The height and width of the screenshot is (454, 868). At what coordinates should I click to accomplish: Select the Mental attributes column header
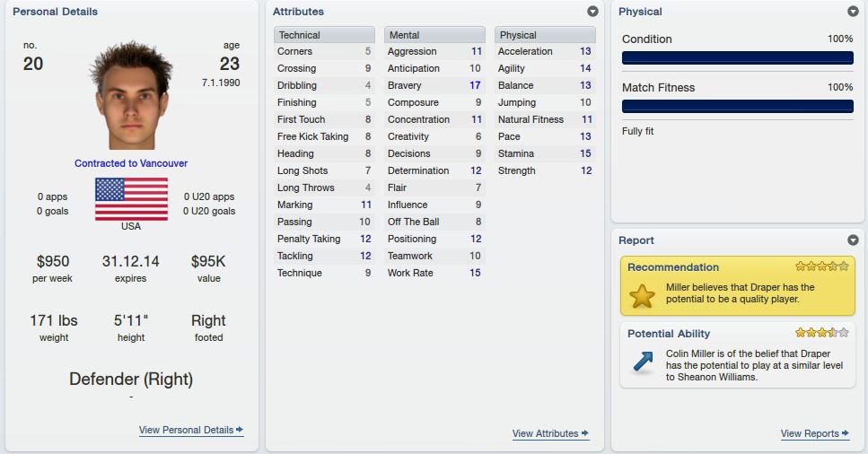pos(434,35)
